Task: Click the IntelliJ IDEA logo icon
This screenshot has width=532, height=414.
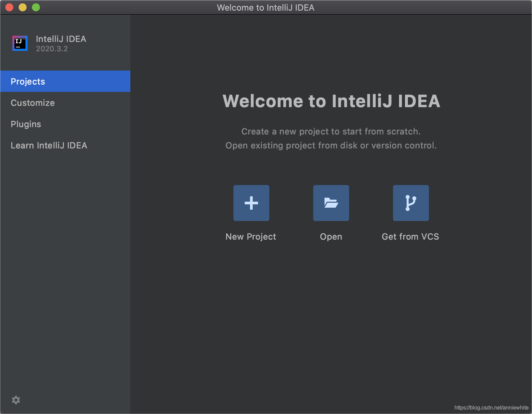Action: click(x=20, y=43)
